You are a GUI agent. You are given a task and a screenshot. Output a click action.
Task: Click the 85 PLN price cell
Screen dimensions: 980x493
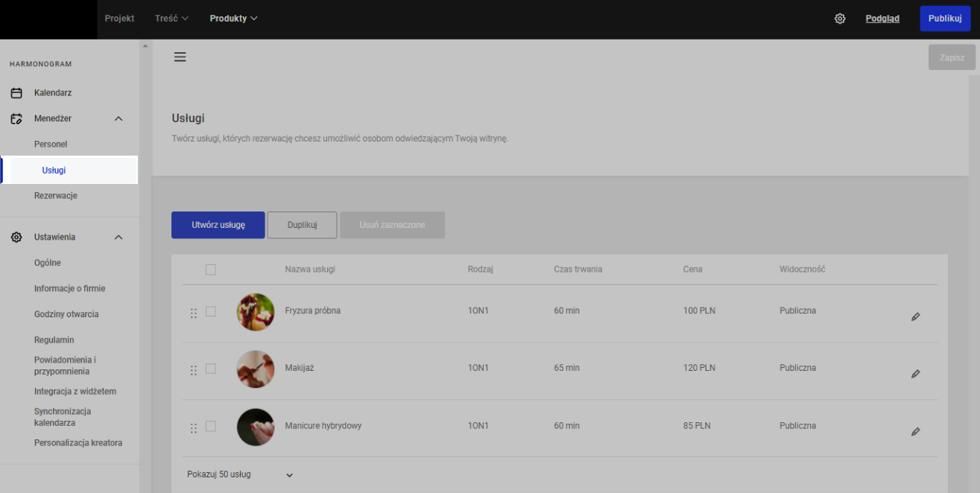pyautogui.click(x=697, y=426)
